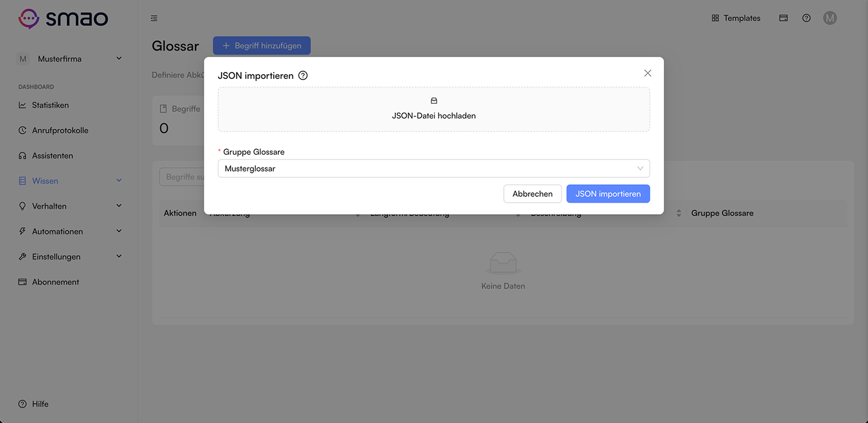Expand the Wissen menu chevron
The width and height of the screenshot is (868, 423).
click(119, 181)
